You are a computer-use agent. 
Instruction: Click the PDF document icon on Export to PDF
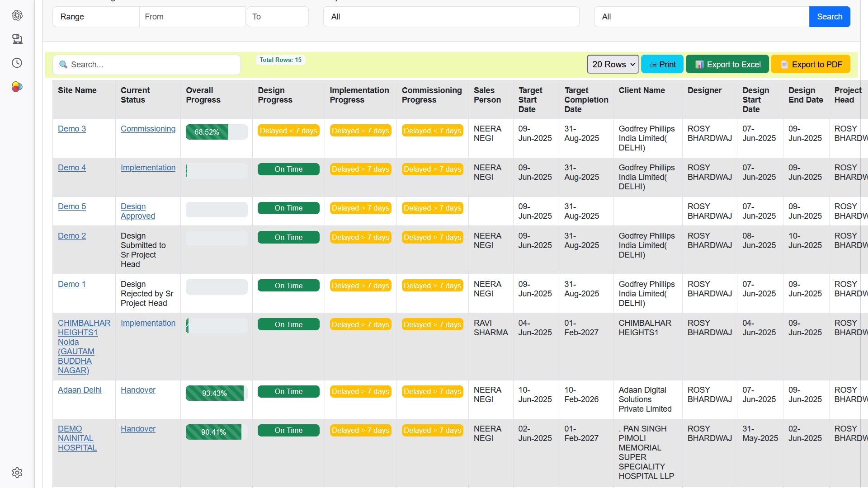[x=785, y=64]
